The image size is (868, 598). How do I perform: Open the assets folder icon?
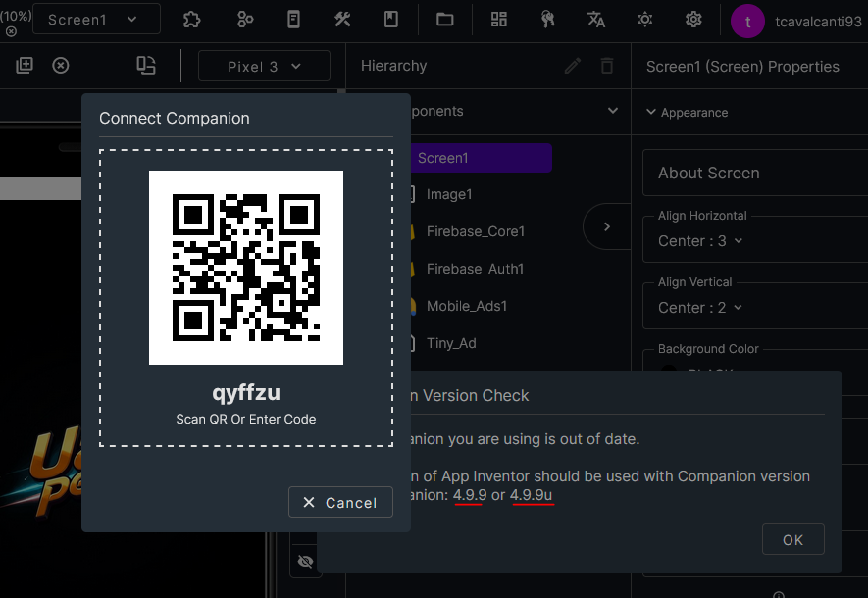(445, 20)
